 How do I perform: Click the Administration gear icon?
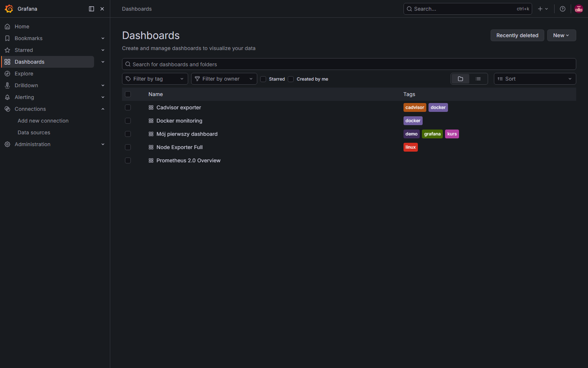tap(7, 144)
